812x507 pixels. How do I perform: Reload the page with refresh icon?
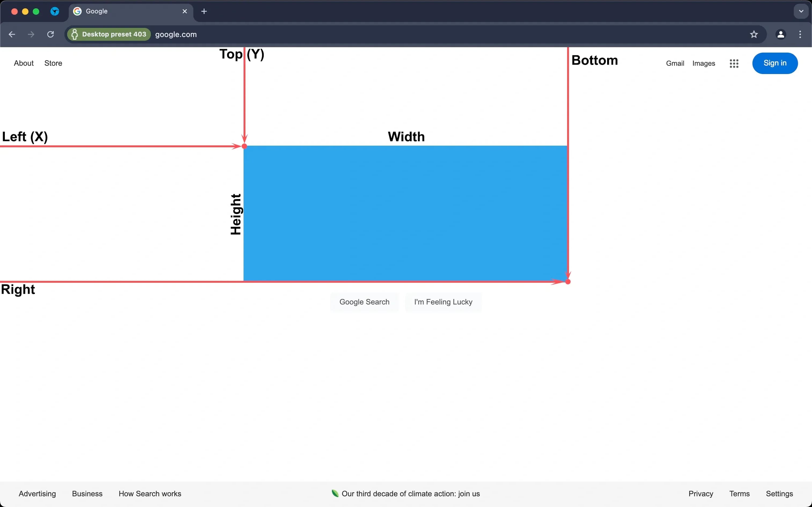point(51,34)
